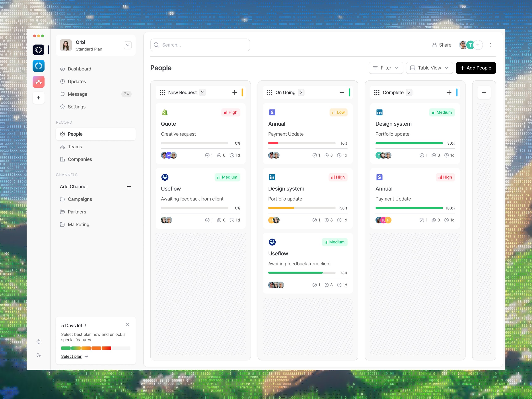Grab the New Request column drag handle
This screenshot has width=532, height=399.
click(x=162, y=93)
